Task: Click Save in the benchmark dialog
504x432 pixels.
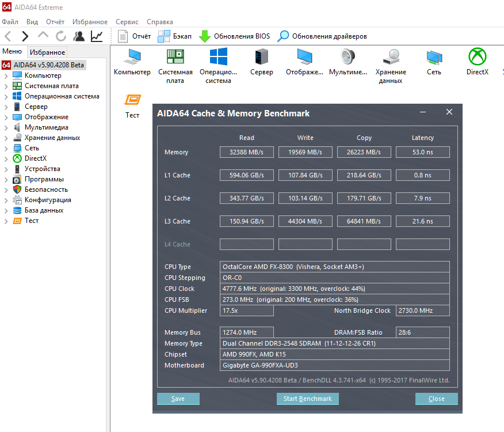Action: 178,399
